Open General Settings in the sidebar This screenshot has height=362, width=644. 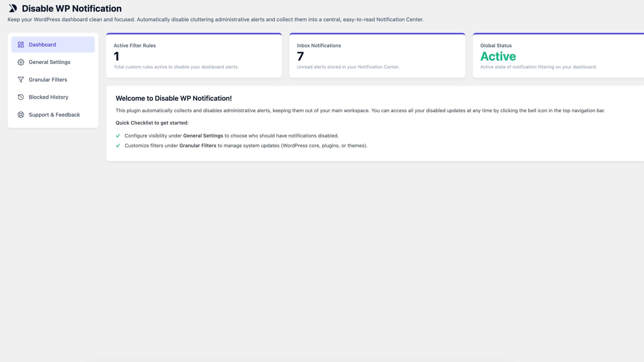pos(53,62)
